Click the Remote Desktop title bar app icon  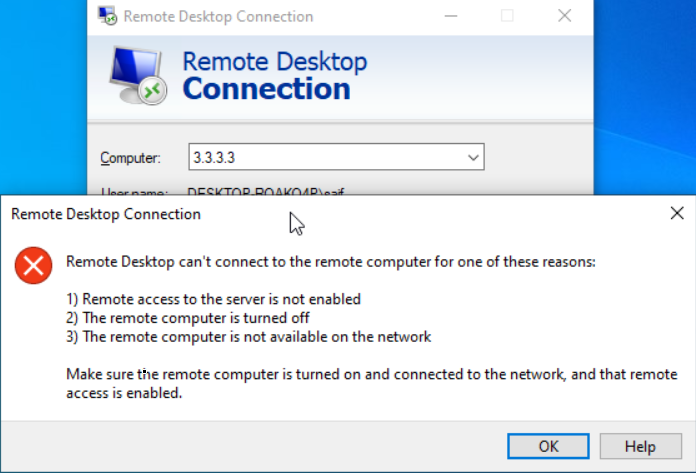click(107, 16)
